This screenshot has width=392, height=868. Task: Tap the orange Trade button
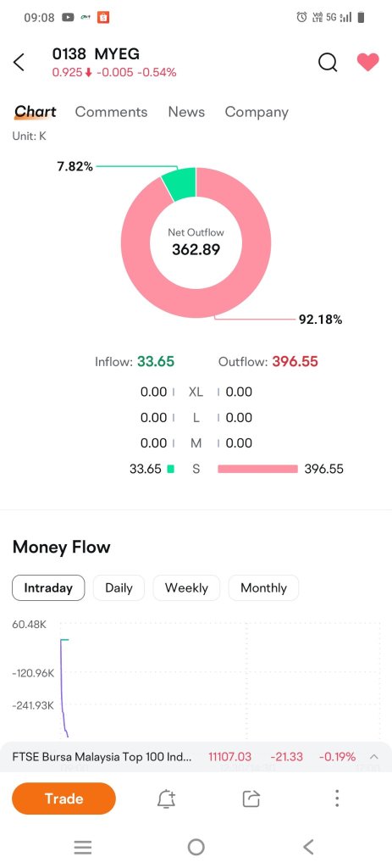click(x=63, y=798)
